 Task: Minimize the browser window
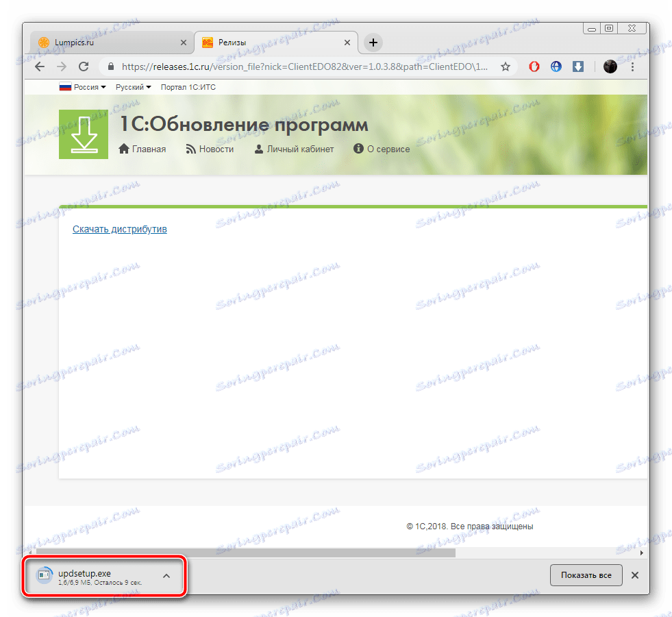[591, 29]
